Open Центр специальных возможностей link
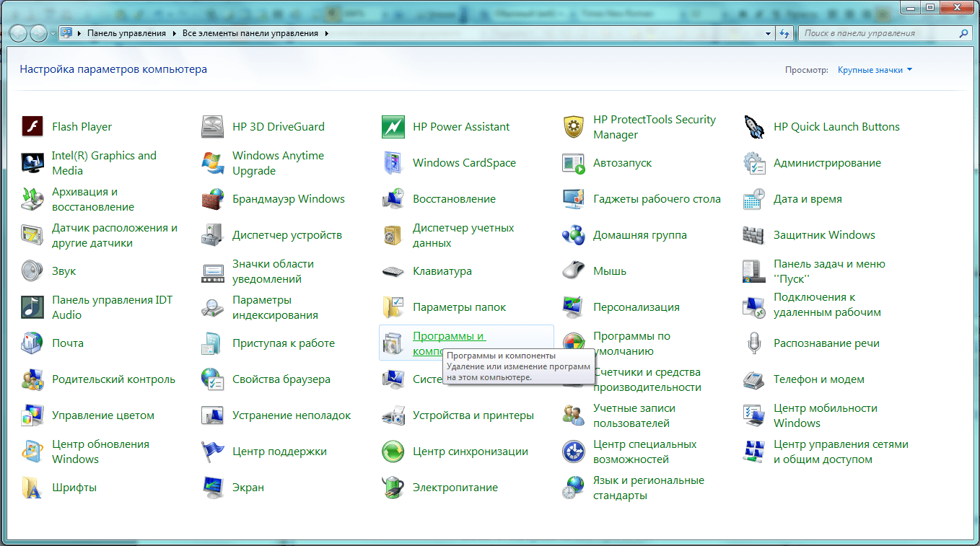This screenshot has height=546, width=980. pos(645,452)
